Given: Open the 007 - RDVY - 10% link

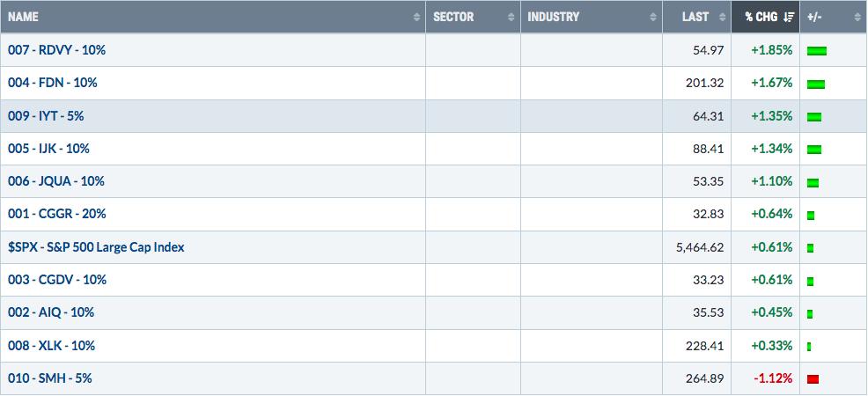Looking at the screenshot, I should pyautogui.click(x=56, y=50).
